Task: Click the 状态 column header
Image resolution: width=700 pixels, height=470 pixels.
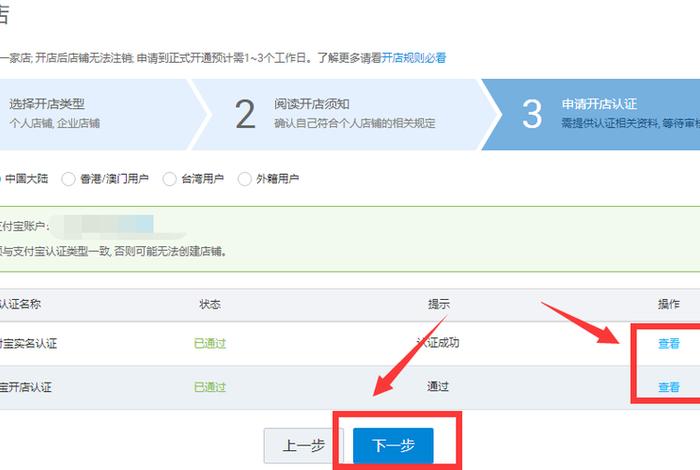Action: click(x=210, y=304)
